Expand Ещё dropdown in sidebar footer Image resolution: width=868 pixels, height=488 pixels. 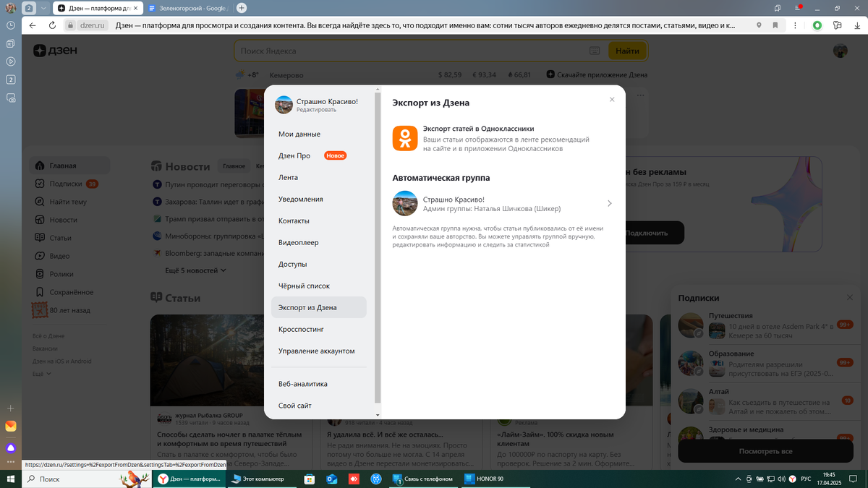click(42, 374)
